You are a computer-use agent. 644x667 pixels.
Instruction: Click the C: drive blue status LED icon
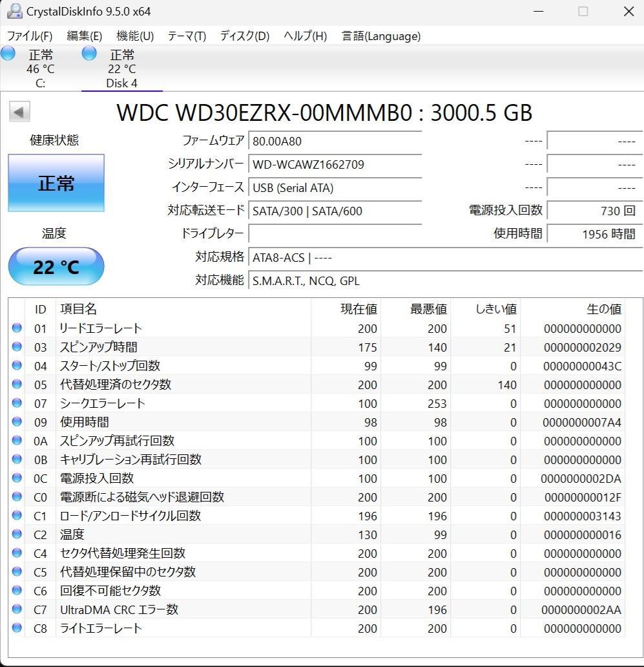coord(8,54)
